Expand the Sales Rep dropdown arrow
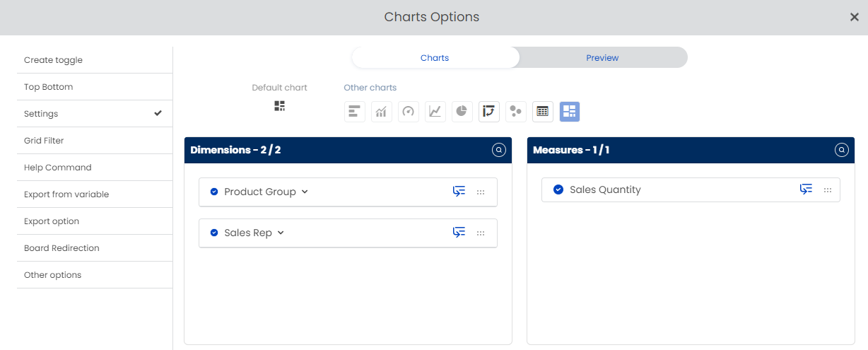This screenshot has height=350, width=868. click(x=281, y=233)
